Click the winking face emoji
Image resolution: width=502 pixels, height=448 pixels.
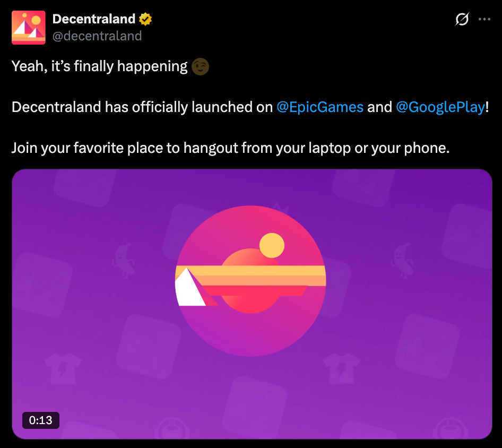(x=201, y=66)
